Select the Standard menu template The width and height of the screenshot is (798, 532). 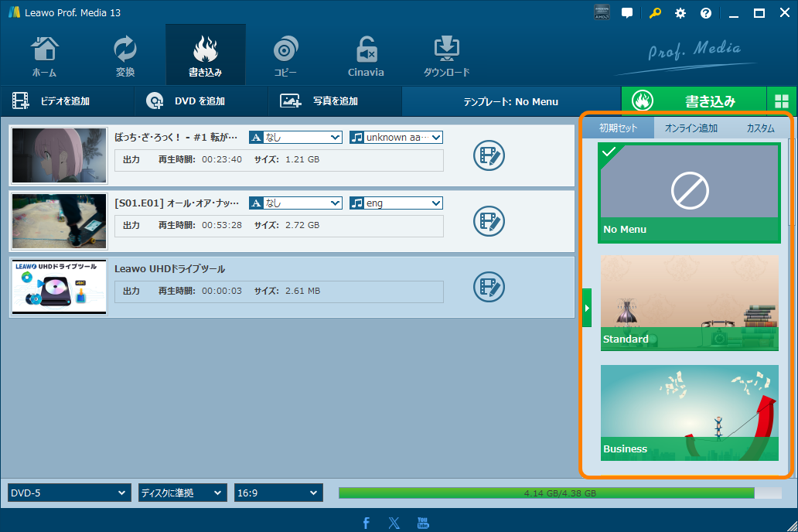690,303
